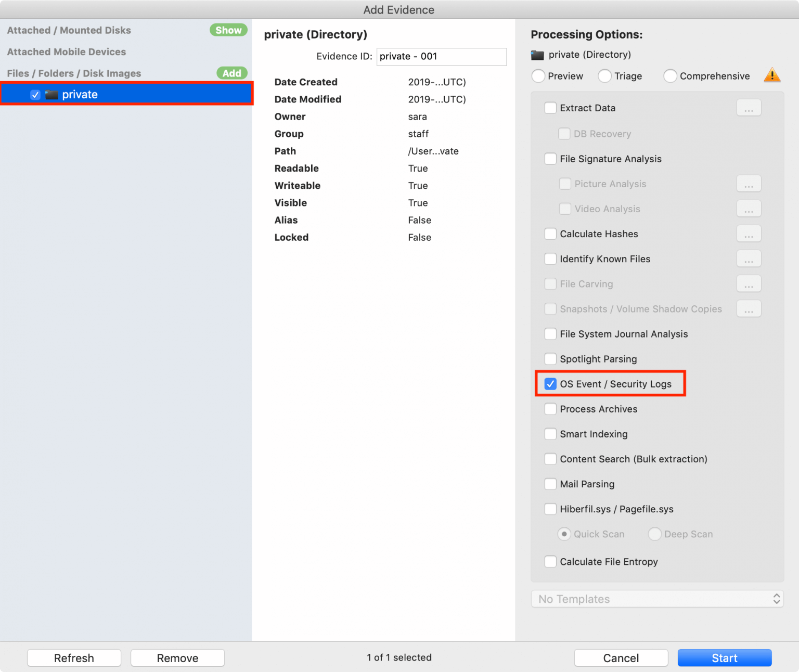Click Add next to Files / Folders / Disk Images
The height and width of the screenshot is (672, 799).
pyautogui.click(x=231, y=73)
